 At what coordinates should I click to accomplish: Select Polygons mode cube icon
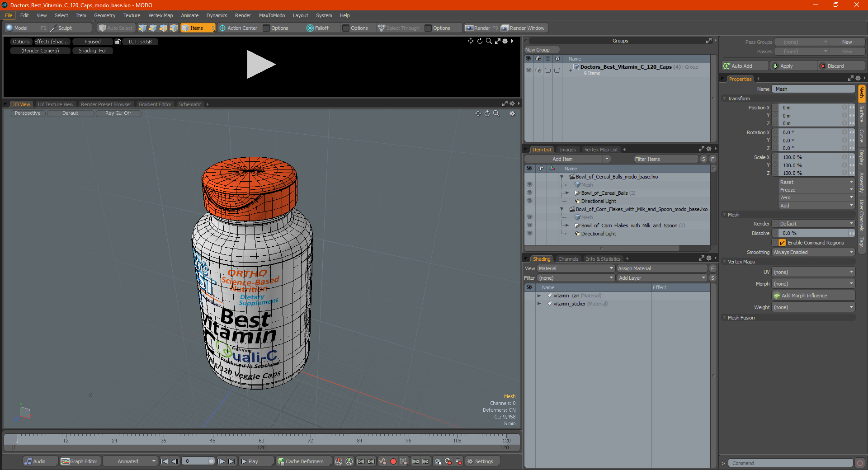coord(163,28)
